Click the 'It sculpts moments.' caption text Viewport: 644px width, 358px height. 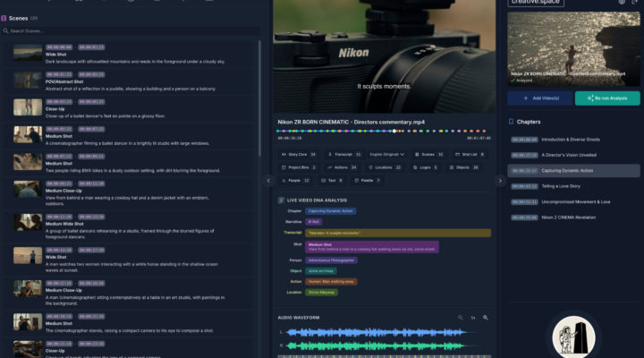click(x=384, y=86)
